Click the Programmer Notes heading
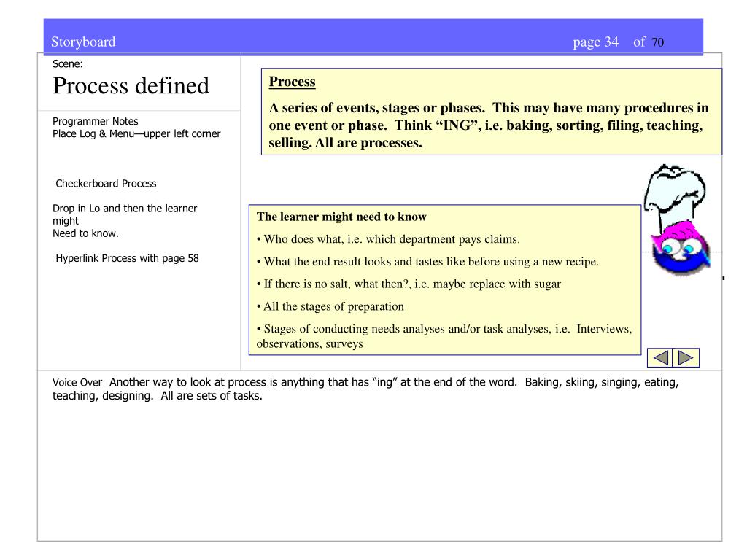 tap(96, 121)
